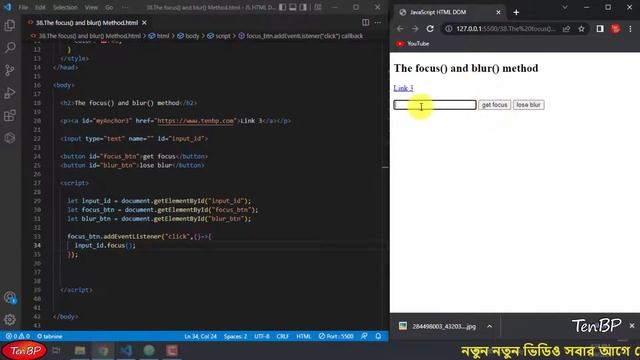Click the feedback icon in status bar

(x=364, y=336)
